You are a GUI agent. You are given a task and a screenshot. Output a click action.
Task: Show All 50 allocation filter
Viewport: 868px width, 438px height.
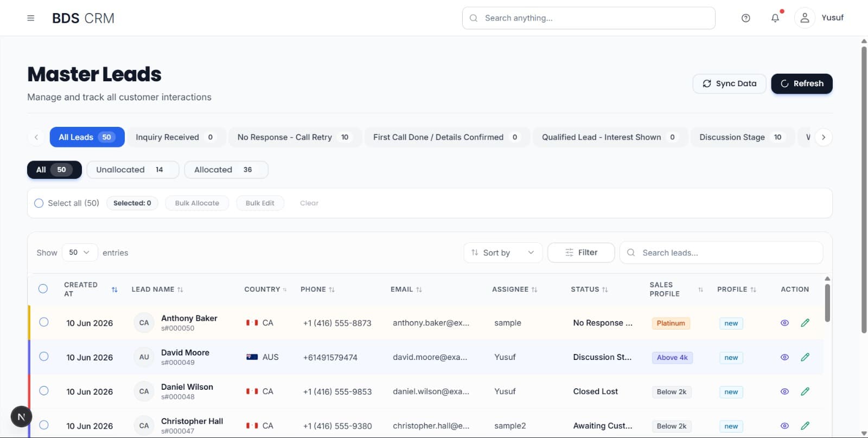[x=54, y=170]
